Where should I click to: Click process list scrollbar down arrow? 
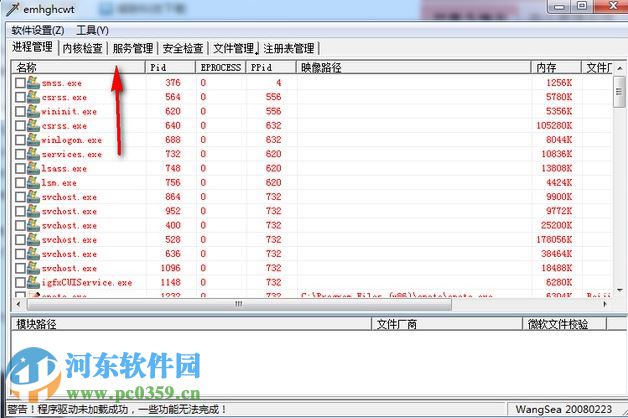[620, 290]
